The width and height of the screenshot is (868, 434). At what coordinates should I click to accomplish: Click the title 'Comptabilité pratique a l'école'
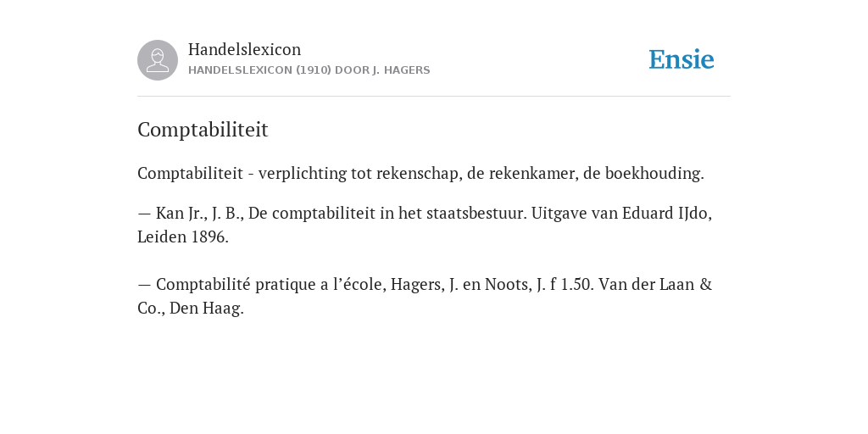(270, 285)
